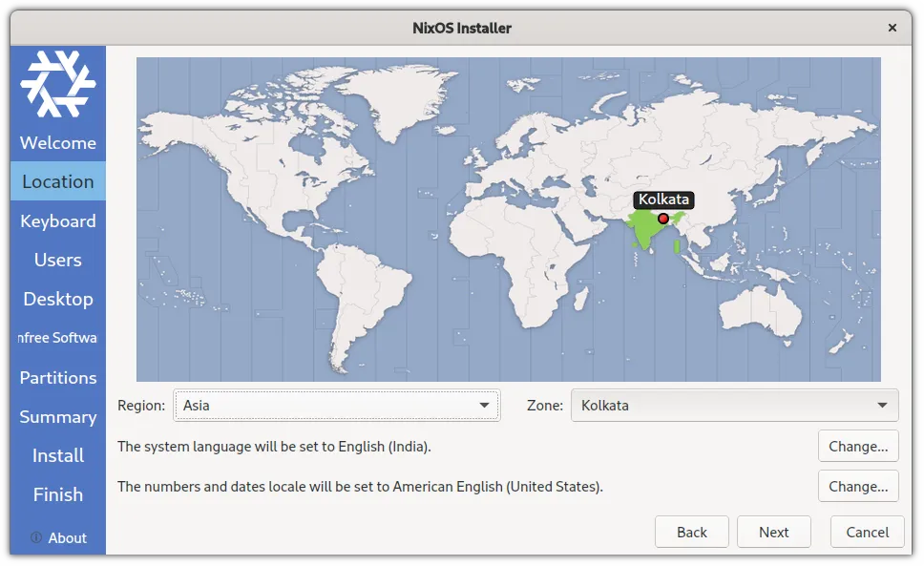The width and height of the screenshot is (924, 566).
Task: Click the Region combo box arrow
Action: coord(485,406)
